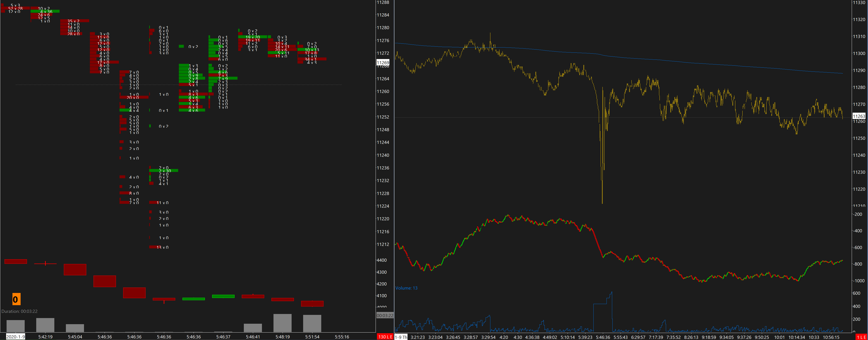Click the 5:46:37 time label
Image resolution: width=868 pixels, height=340 pixels.
(223, 337)
